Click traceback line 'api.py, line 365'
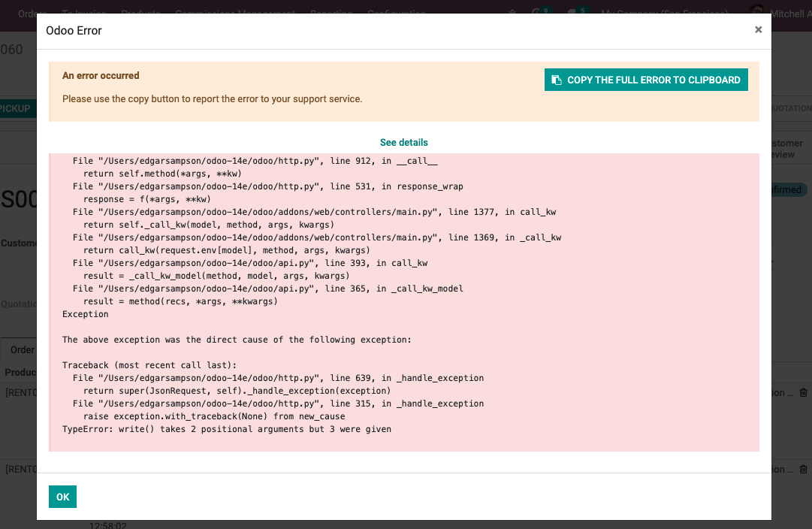Image resolution: width=812 pixels, height=529 pixels. 267,289
